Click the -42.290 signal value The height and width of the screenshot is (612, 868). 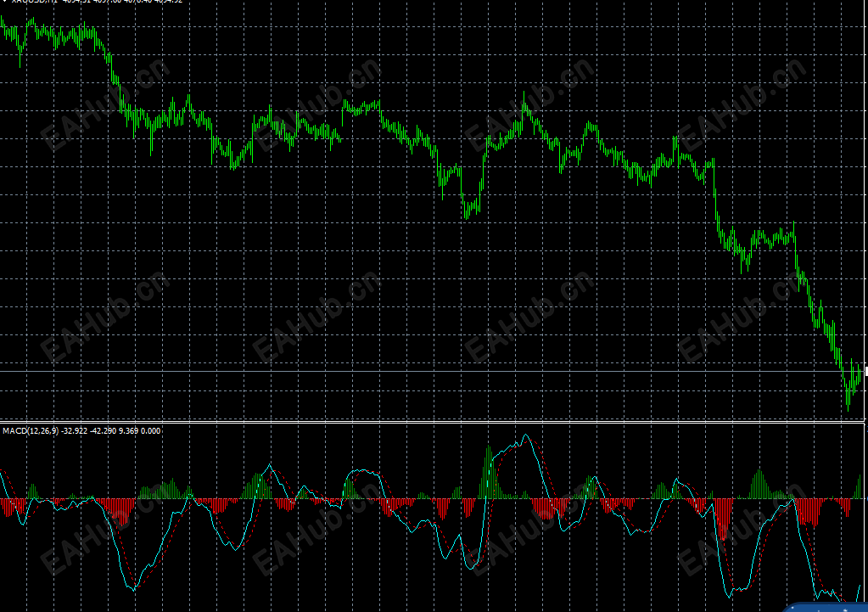[103, 431]
